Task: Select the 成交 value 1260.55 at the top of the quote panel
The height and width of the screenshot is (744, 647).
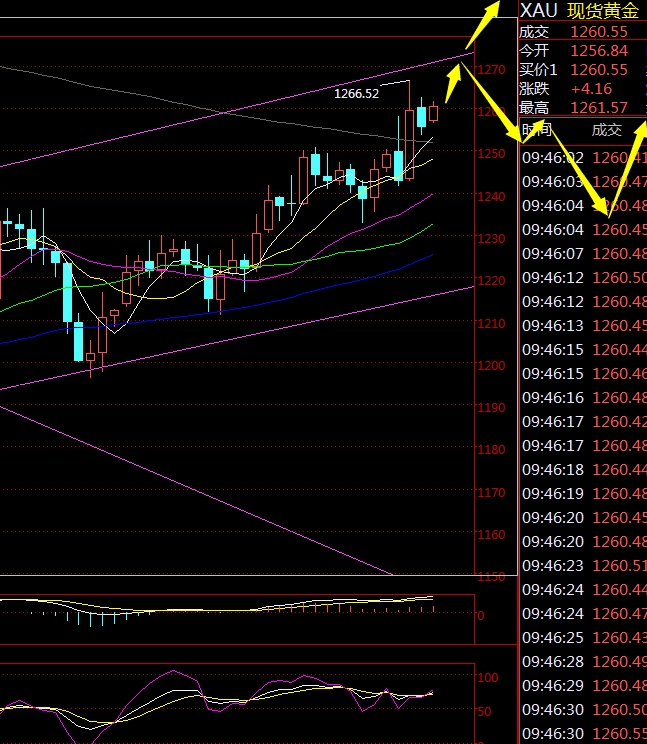Action: tap(599, 32)
